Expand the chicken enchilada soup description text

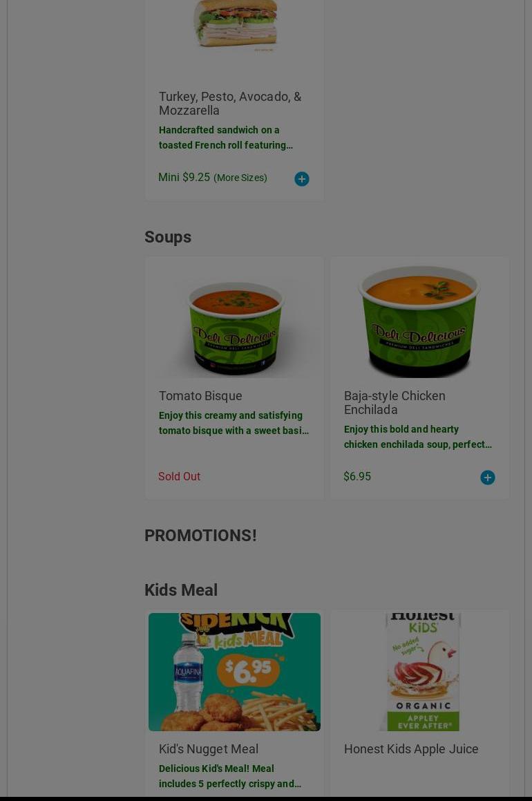coord(417,437)
